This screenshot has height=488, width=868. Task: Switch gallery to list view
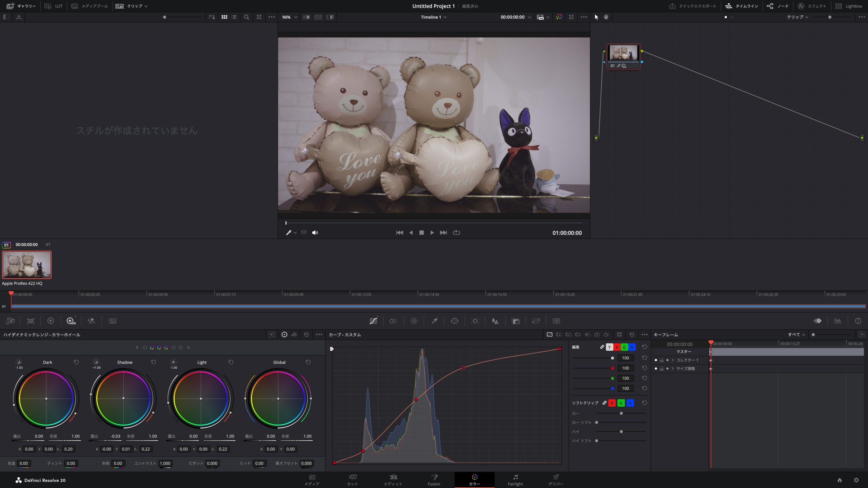tap(234, 17)
